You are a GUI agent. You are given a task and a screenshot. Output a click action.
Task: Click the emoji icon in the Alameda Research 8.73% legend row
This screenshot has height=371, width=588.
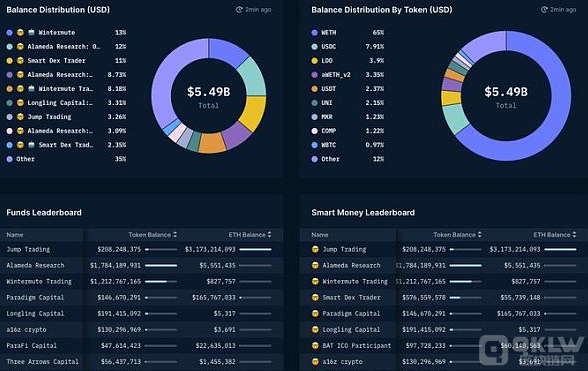(20, 75)
